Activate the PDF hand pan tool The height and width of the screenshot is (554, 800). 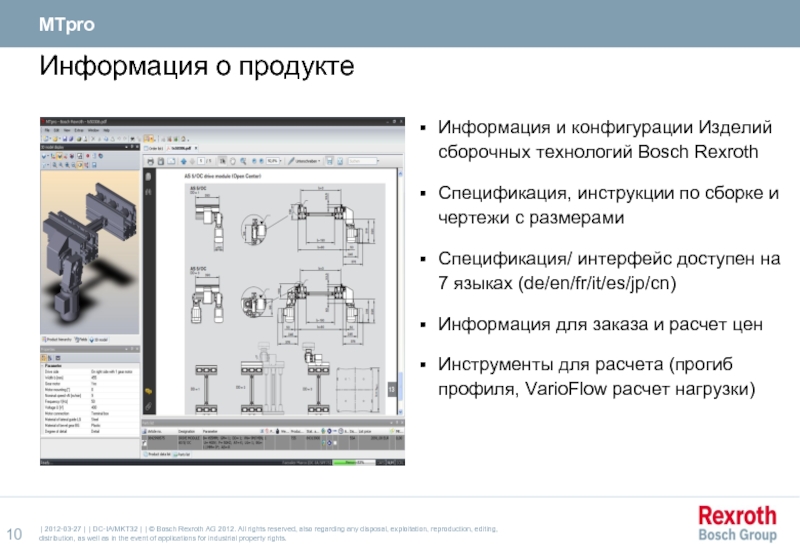(x=233, y=161)
